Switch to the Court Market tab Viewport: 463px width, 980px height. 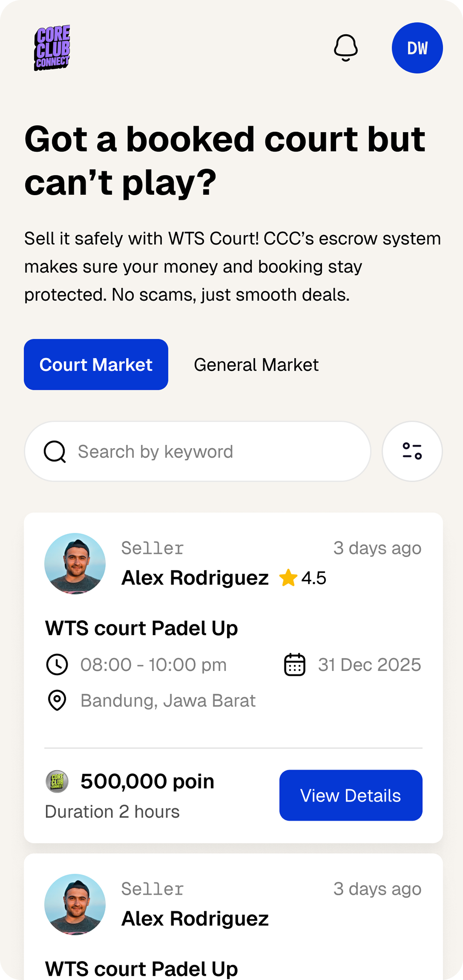point(96,365)
